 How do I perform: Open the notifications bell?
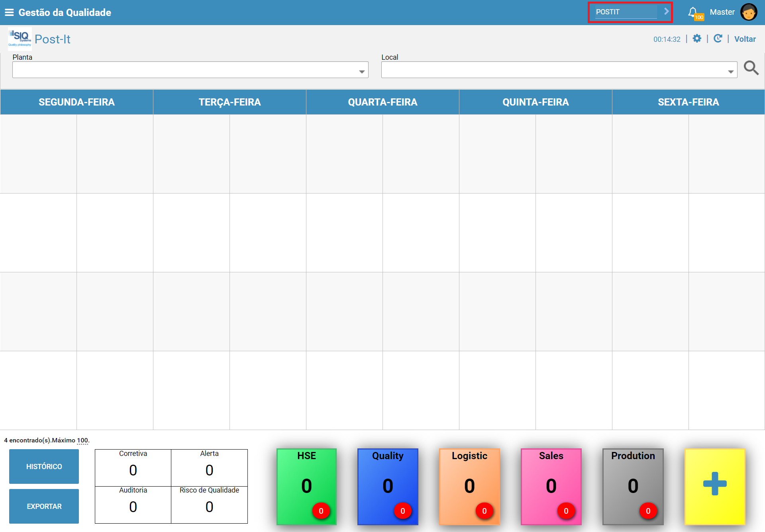pos(693,12)
